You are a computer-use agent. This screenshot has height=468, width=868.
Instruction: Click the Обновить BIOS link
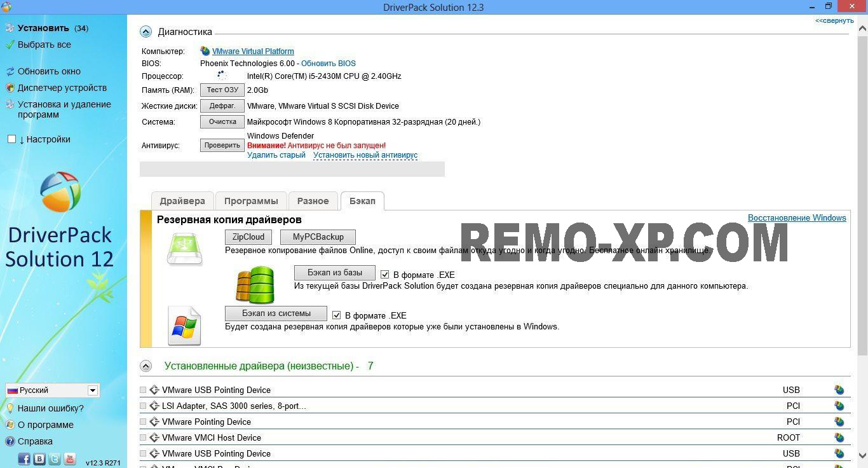tap(329, 63)
